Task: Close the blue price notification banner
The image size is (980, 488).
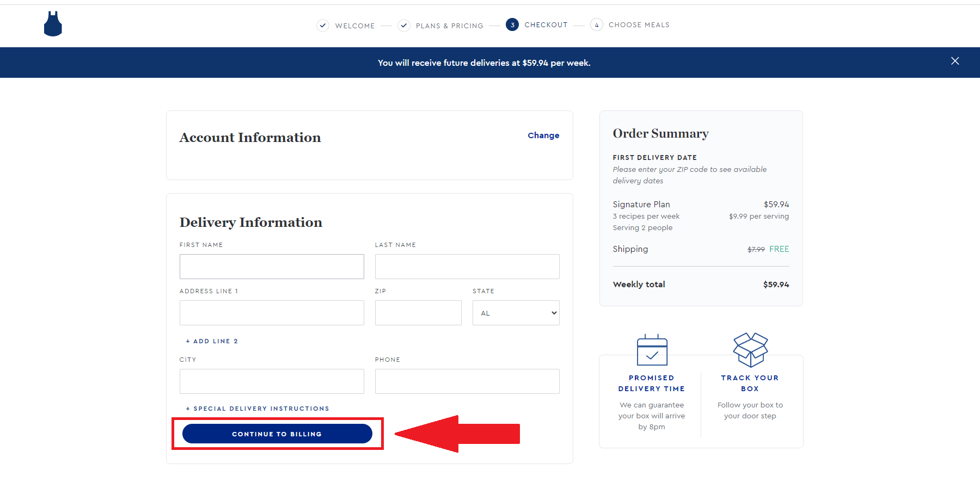Action: [954, 61]
